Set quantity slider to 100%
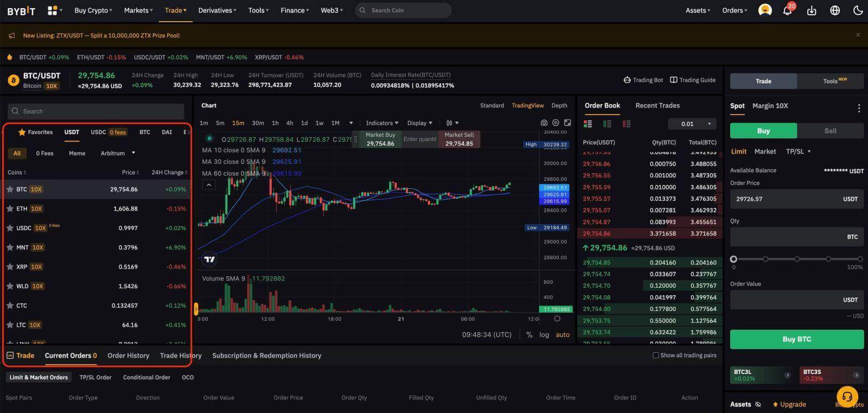 [x=860, y=259]
